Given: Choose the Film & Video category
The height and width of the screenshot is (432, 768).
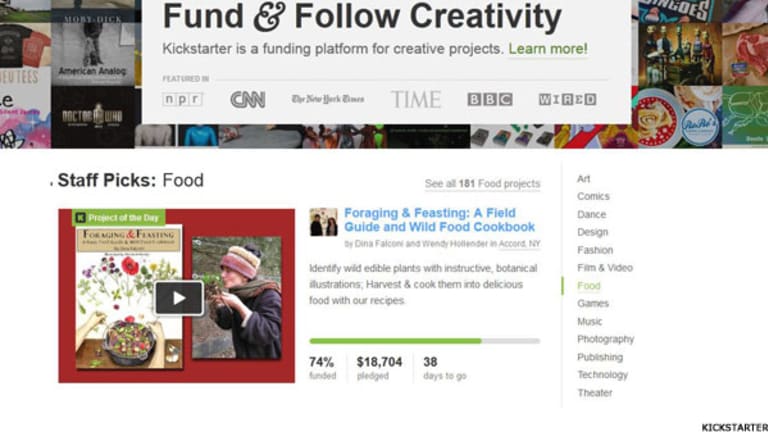Looking at the screenshot, I should [x=605, y=268].
